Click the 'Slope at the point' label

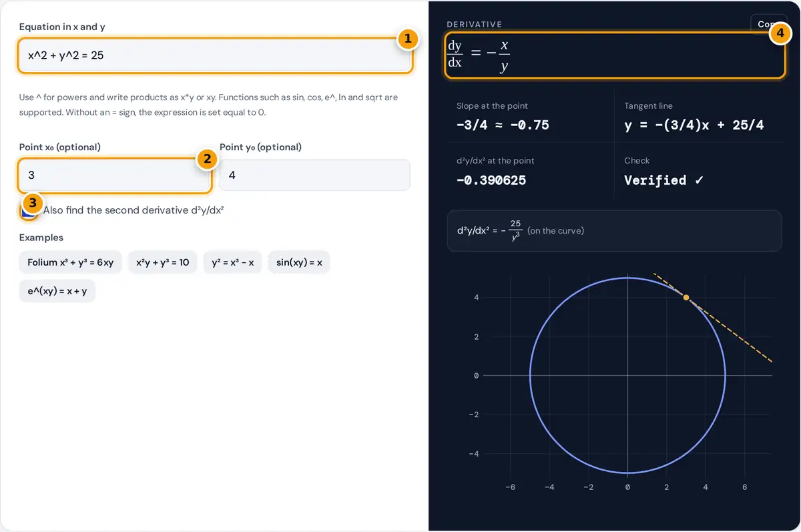(x=492, y=105)
